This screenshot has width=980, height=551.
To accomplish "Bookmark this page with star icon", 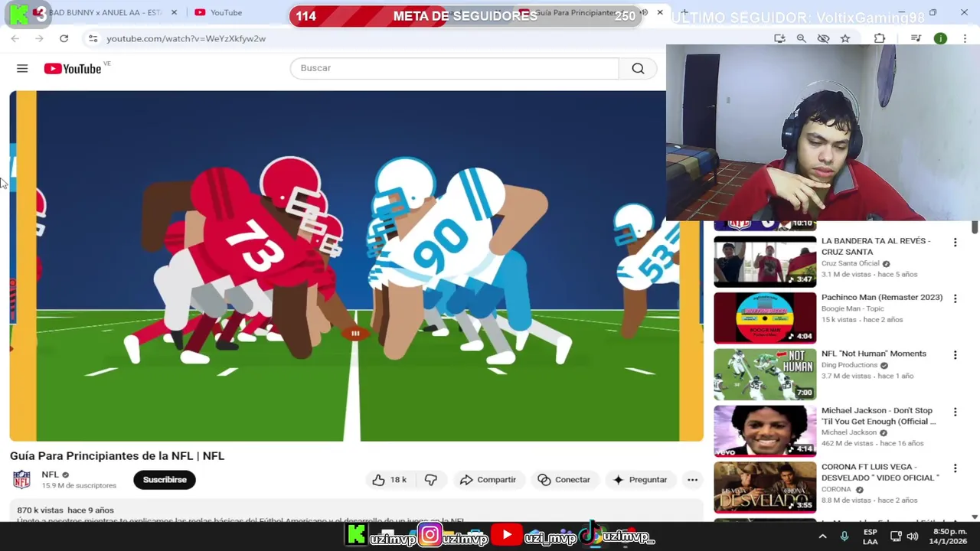I will coord(845,38).
